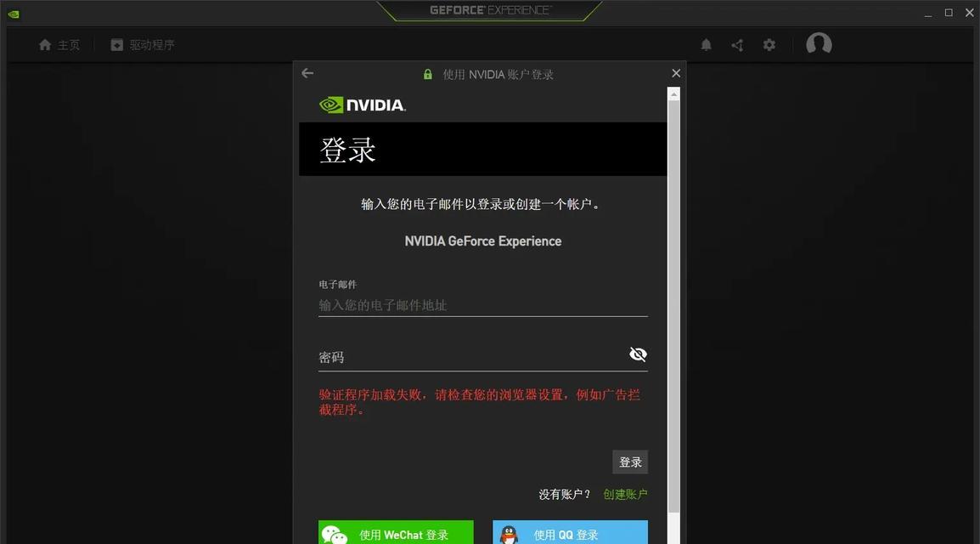The image size is (980, 544).
Task: Click the 创建账户 create account link
Action: (x=625, y=494)
